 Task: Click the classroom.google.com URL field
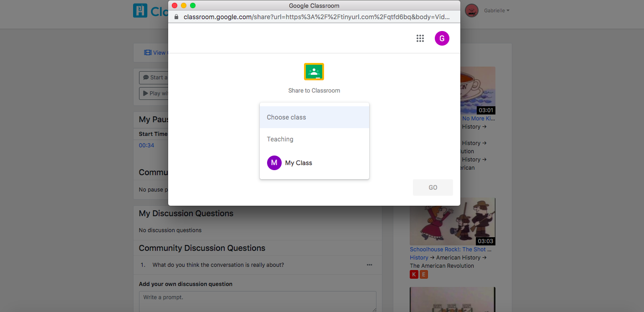click(317, 17)
